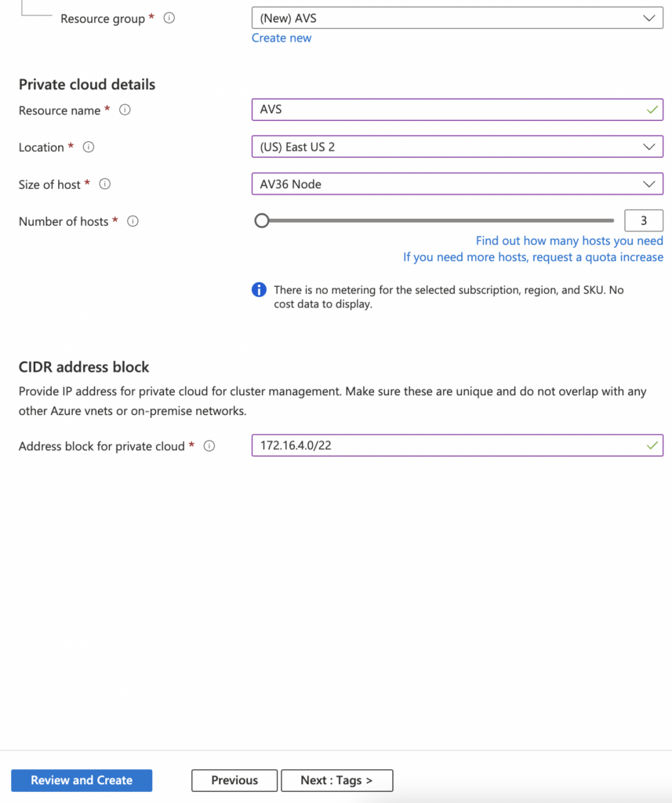Click the Resource name text field
The image size is (672, 803).
pos(447,110)
